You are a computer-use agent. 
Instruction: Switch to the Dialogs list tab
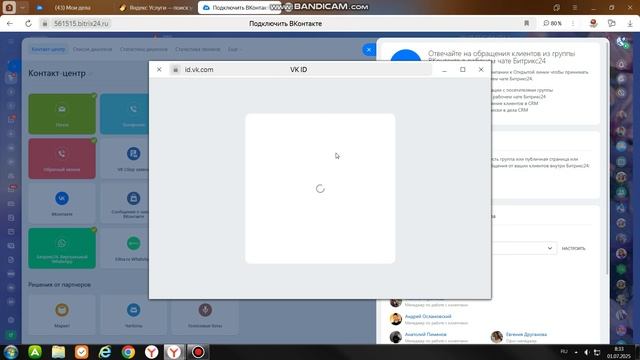[x=92, y=49]
